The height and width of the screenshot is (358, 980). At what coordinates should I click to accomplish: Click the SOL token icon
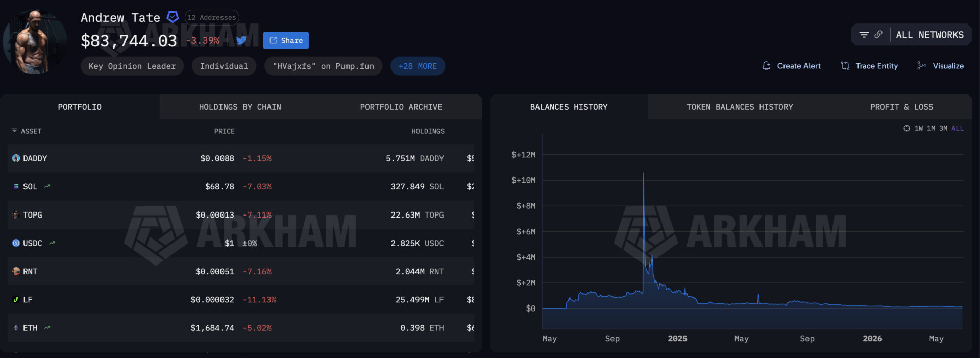tap(16, 186)
